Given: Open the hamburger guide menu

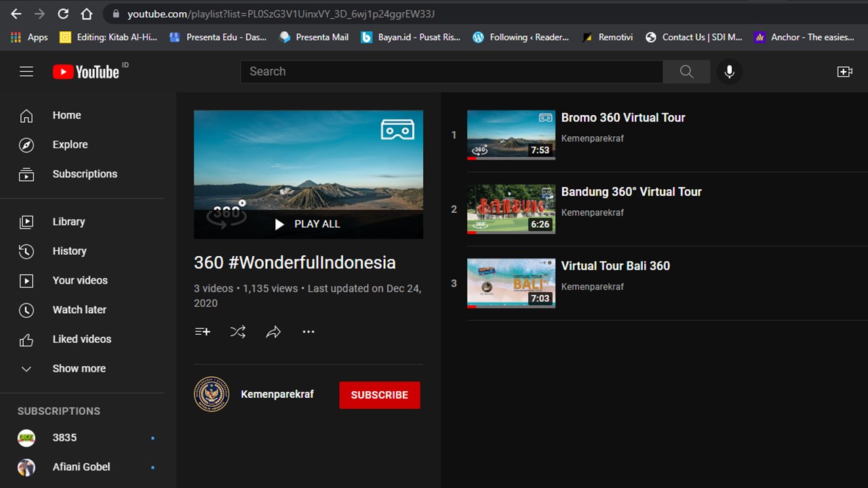Looking at the screenshot, I should 26,72.
